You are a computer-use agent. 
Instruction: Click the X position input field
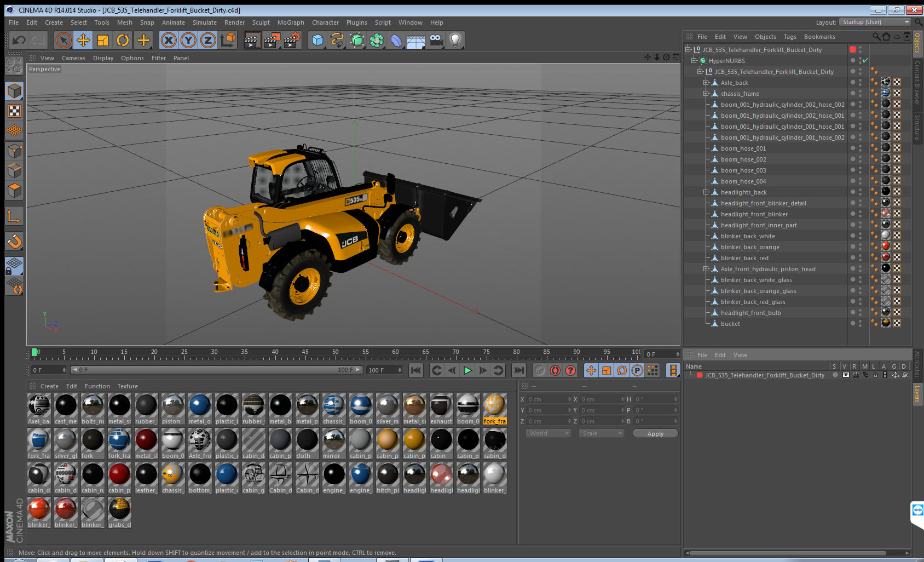coord(550,399)
